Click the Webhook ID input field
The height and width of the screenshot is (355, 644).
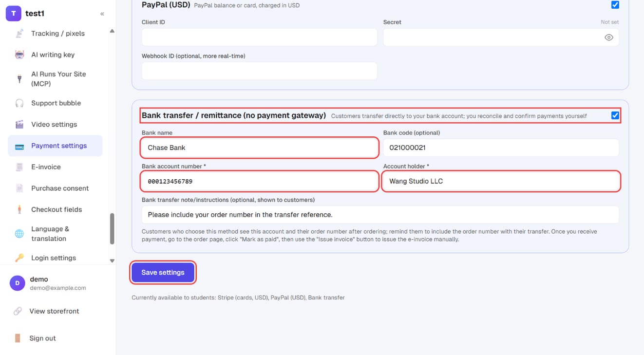point(259,71)
